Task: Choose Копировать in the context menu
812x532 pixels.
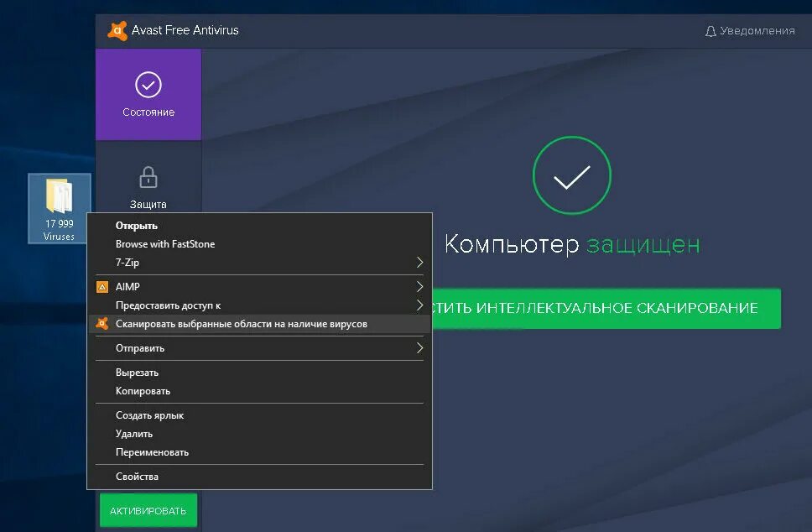Action: point(259,391)
